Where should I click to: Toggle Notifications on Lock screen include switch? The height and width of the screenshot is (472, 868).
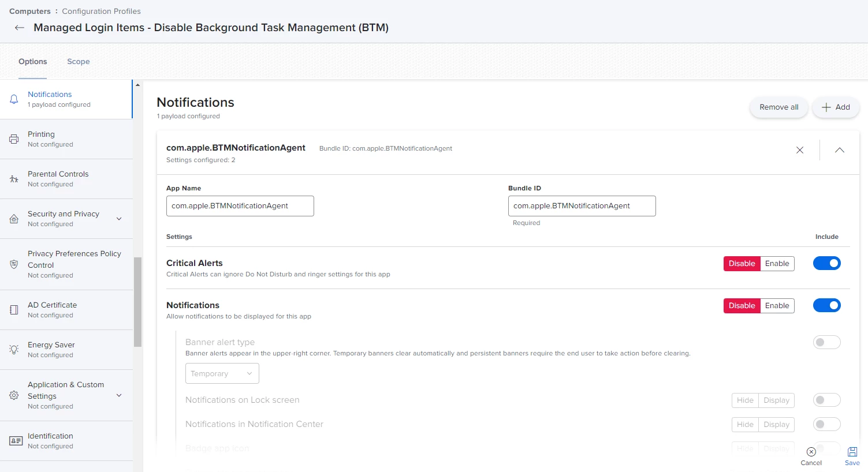point(827,400)
